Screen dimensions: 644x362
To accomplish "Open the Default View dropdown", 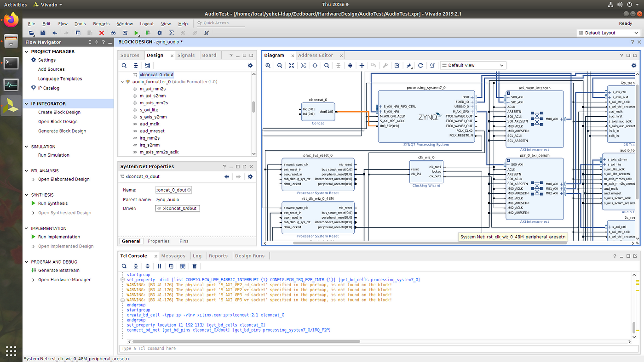I will point(473,65).
